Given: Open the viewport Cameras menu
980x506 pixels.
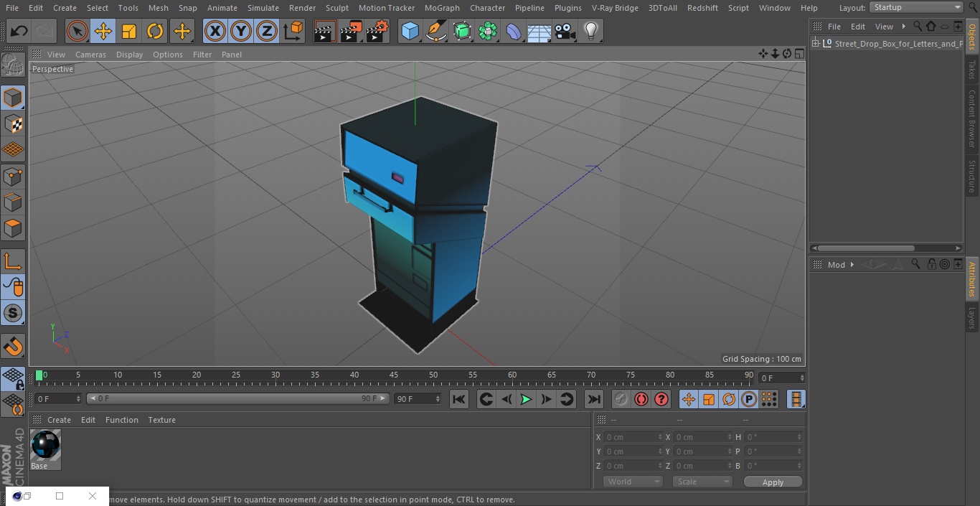Looking at the screenshot, I should pos(90,55).
